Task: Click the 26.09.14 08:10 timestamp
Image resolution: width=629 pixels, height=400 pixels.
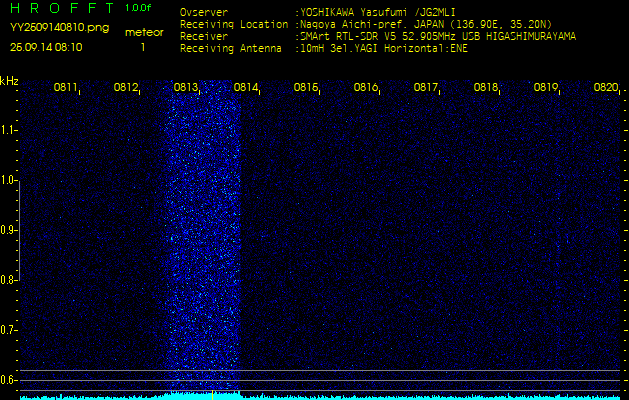Action: (x=46, y=47)
